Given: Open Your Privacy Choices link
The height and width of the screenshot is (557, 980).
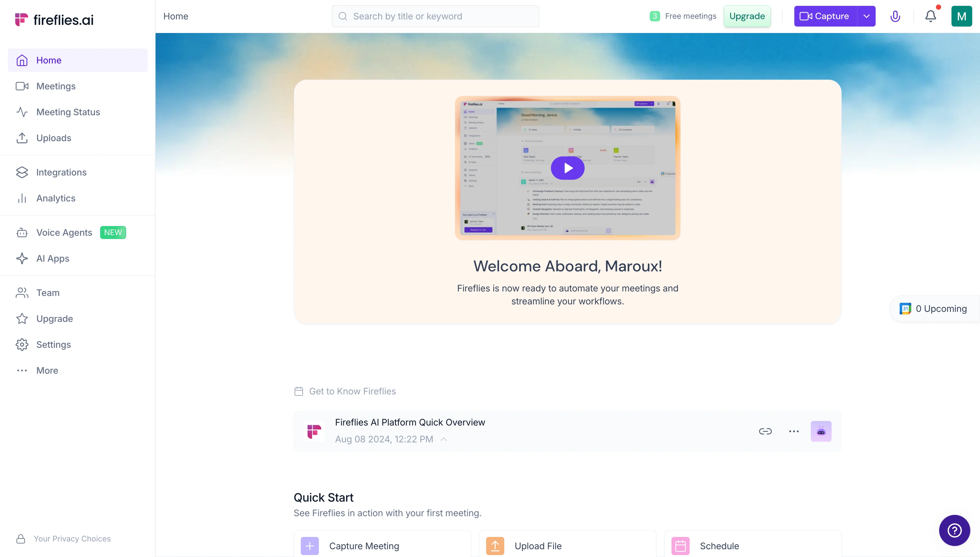Looking at the screenshot, I should [72, 538].
